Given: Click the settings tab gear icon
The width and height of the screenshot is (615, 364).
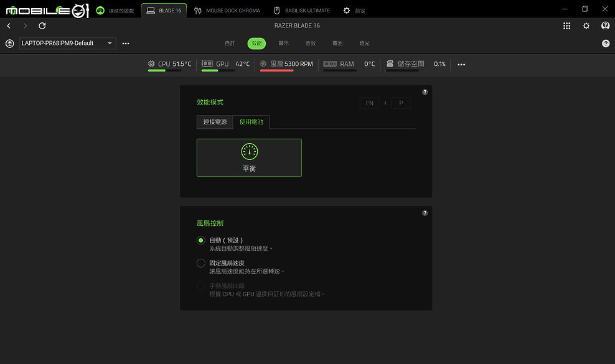Looking at the screenshot, I should click(347, 11).
